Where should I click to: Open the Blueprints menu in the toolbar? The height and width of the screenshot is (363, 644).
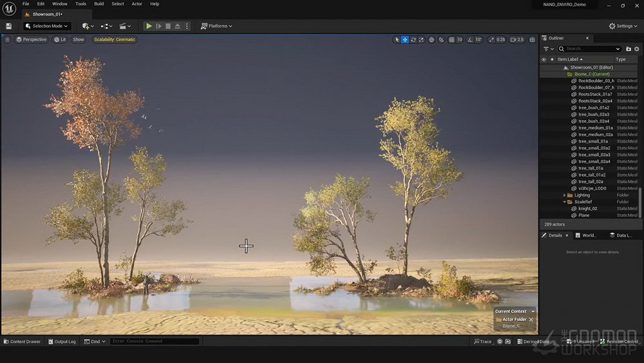click(x=106, y=26)
